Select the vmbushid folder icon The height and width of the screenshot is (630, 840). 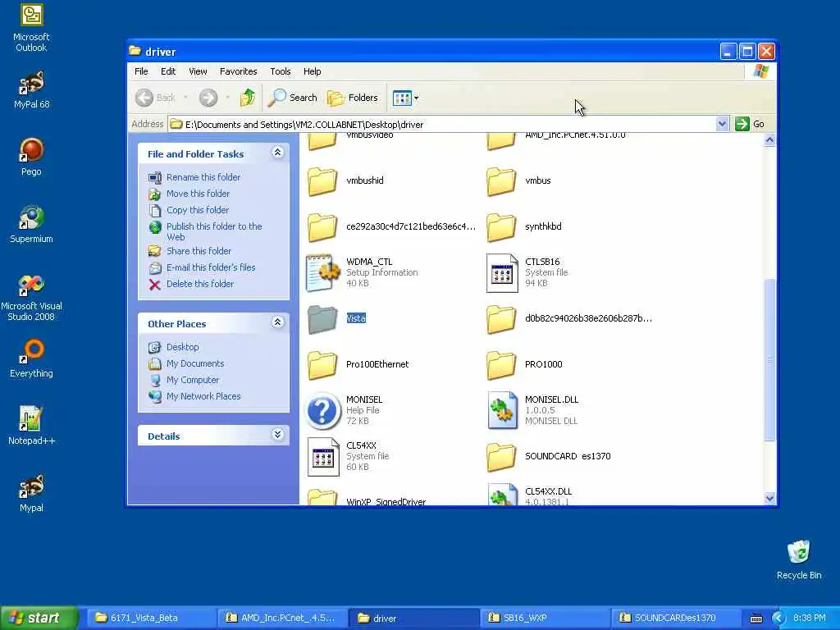322,181
